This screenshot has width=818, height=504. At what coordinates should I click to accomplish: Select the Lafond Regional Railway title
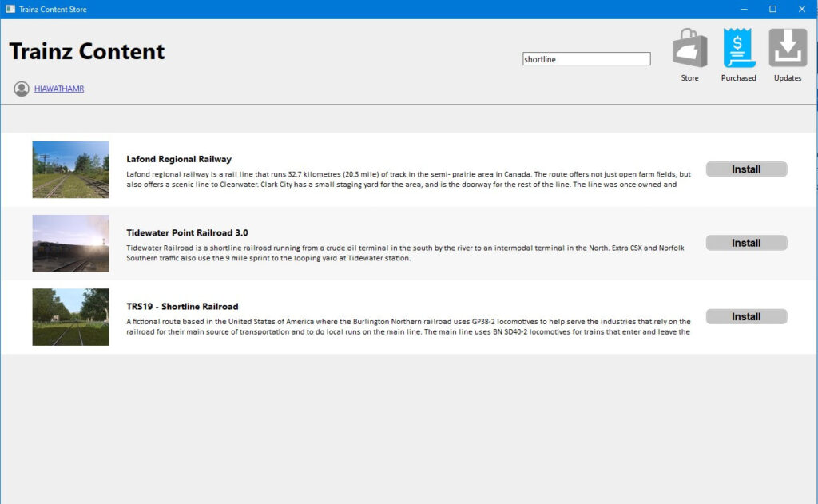click(x=179, y=159)
